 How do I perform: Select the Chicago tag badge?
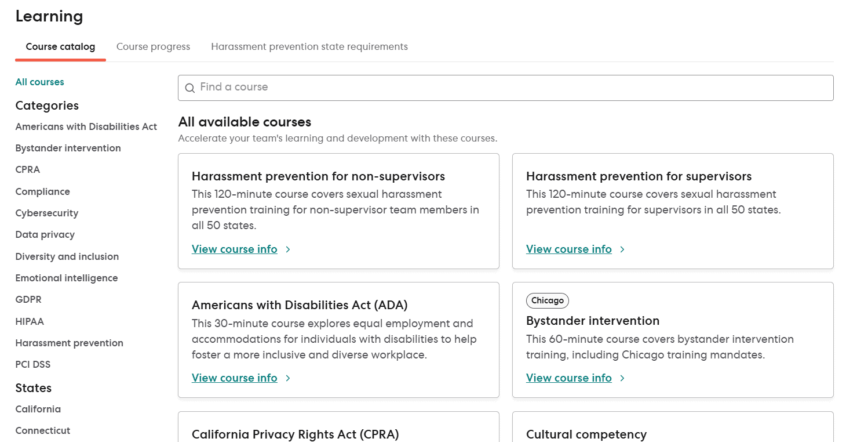[548, 300]
